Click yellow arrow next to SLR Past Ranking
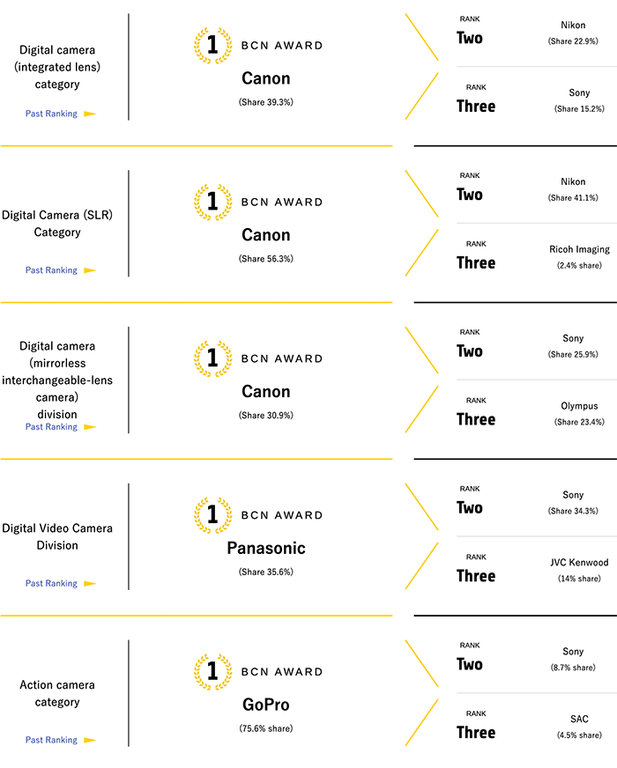The image size is (617, 768). 89,270
